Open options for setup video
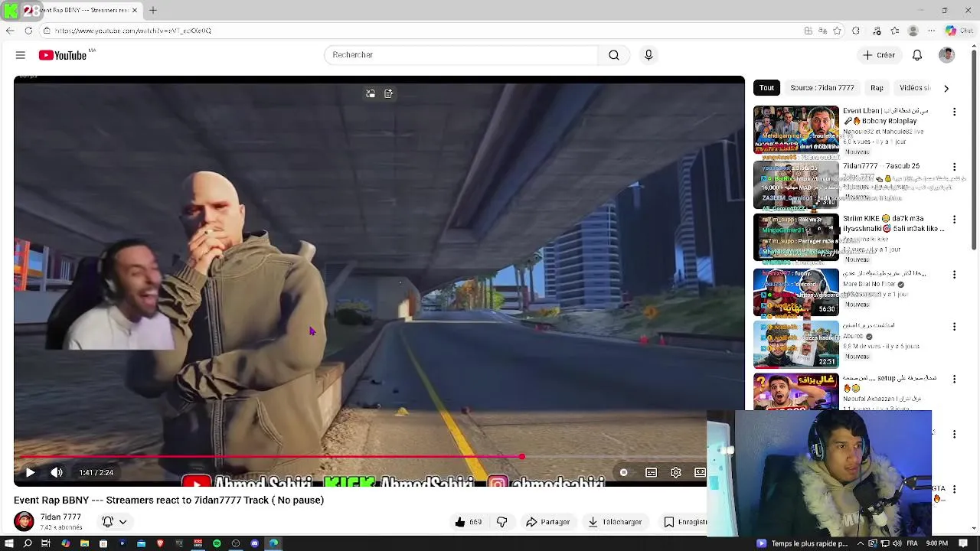This screenshot has height=551, width=980. pyautogui.click(x=954, y=379)
